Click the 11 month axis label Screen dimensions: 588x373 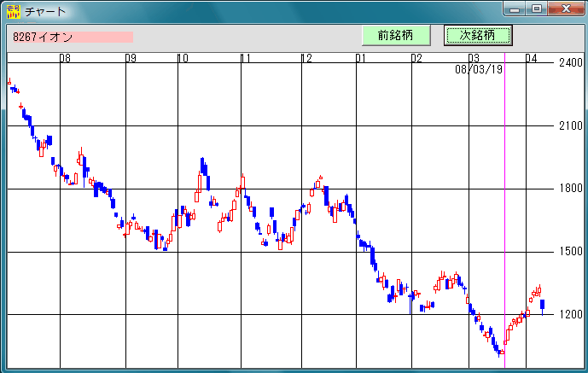(x=245, y=58)
